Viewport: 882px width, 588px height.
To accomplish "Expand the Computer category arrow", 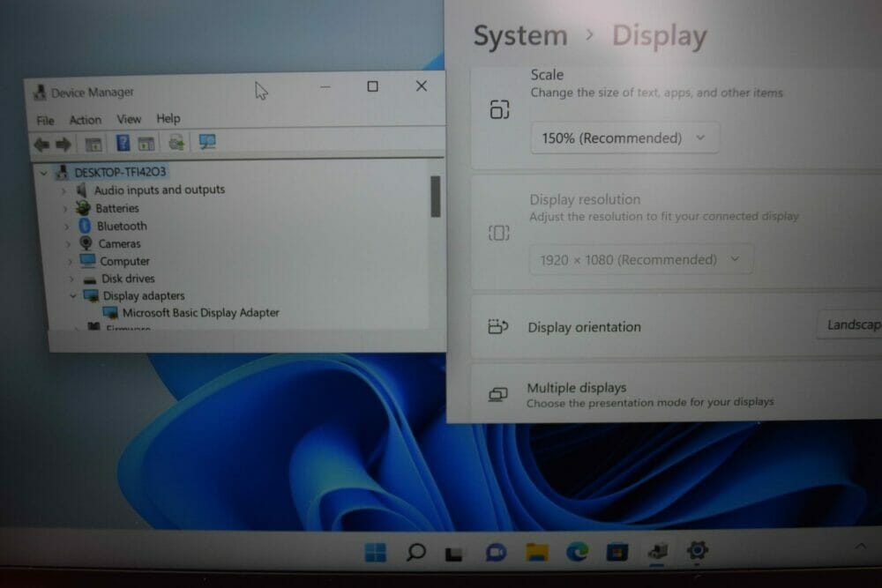I will coord(70,262).
